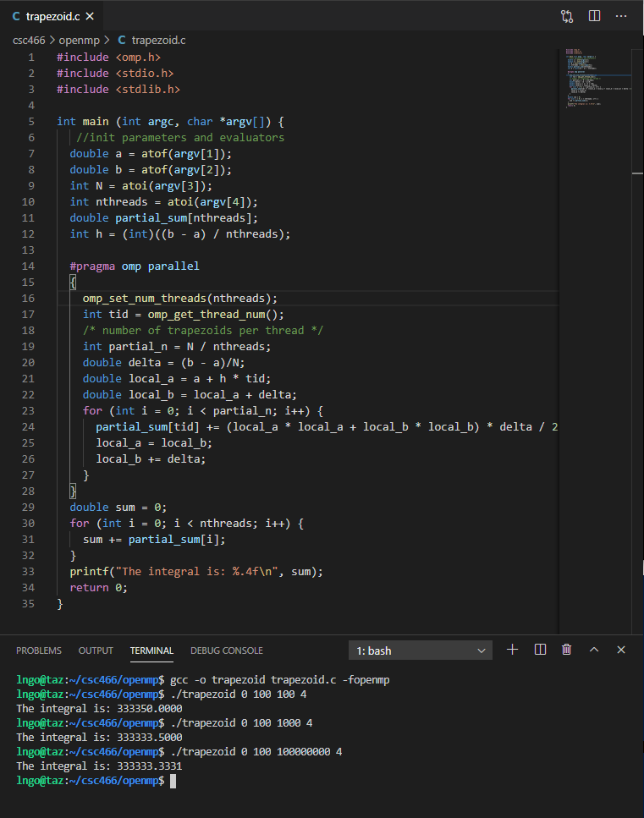Select the TERMINAL panel tab
644x818 pixels.
(x=151, y=651)
